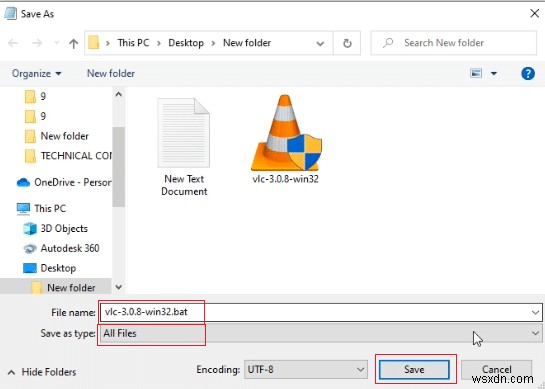Create a folder with New folder button

(x=111, y=73)
